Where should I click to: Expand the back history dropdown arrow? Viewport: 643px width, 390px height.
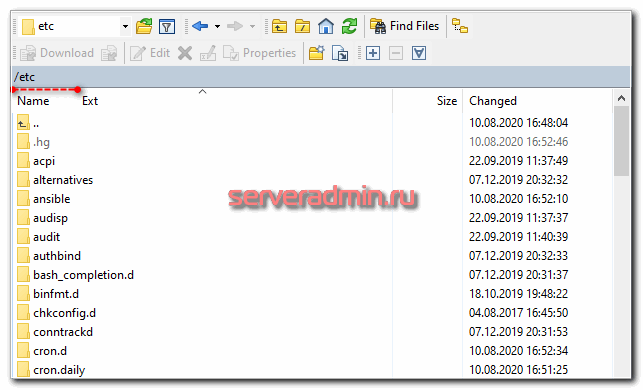click(x=217, y=27)
